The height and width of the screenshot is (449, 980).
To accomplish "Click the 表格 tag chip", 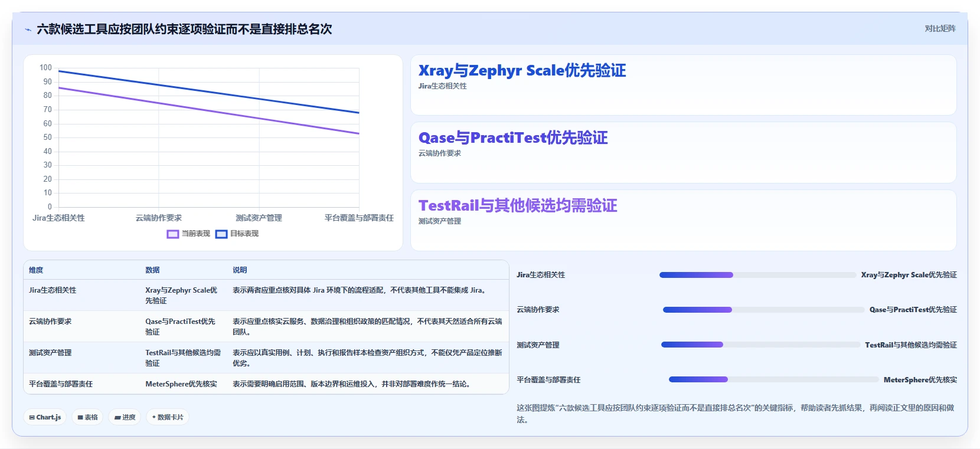I will coord(87,417).
